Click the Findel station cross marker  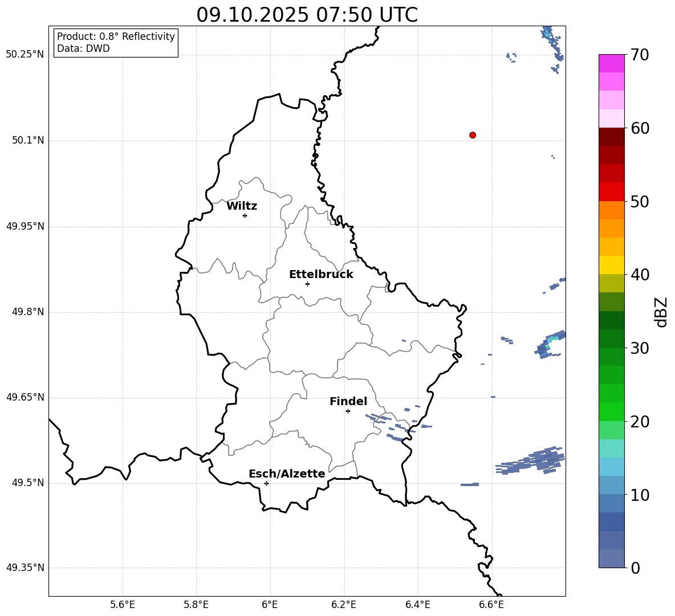coord(348,411)
